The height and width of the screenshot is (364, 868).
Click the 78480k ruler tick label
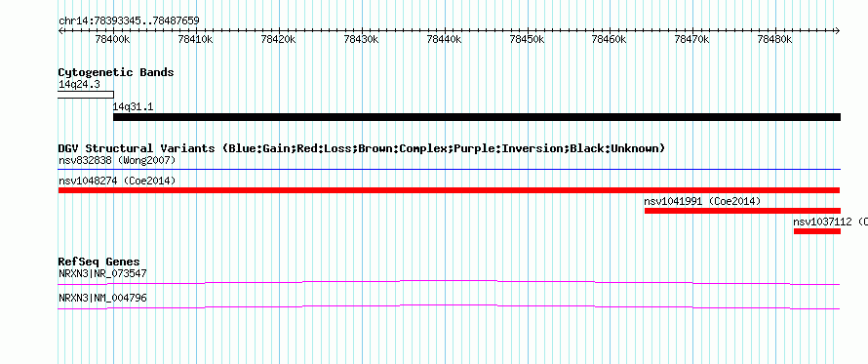[x=775, y=39]
